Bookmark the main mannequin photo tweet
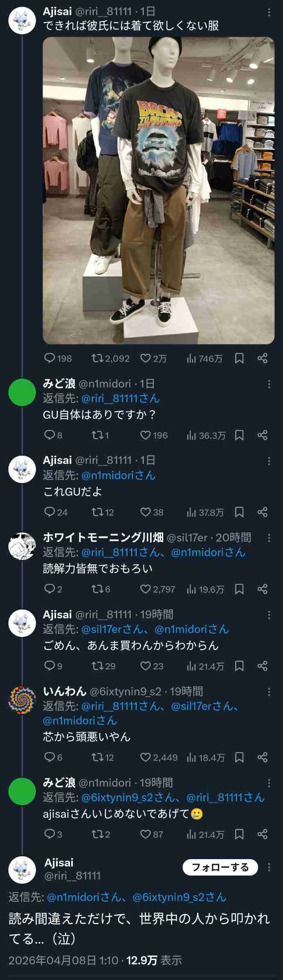Image resolution: width=283 pixels, height=980 pixels. [239, 359]
